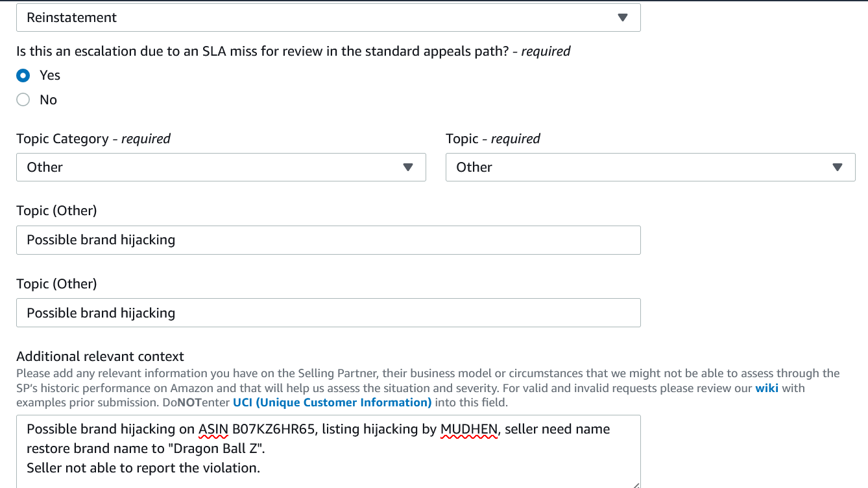Click the ASIN code B07KZ6HR65 in the context text

click(275, 429)
